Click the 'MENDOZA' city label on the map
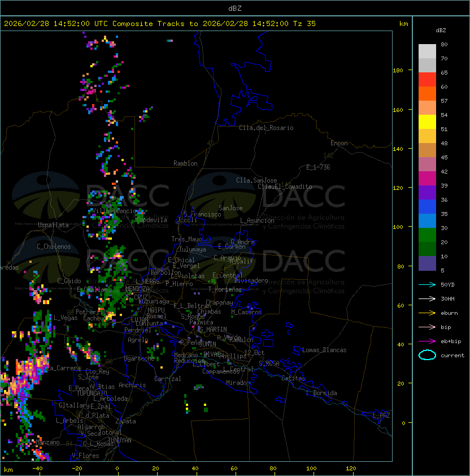 pyautogui.click(x=137, y=288)
